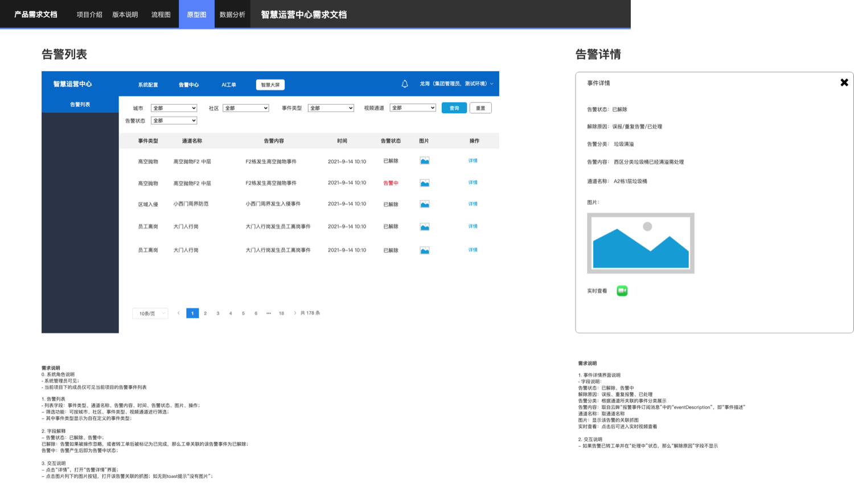Jump to last page 18
Viewport: 854px width, 504px height.
pos(281,313)
